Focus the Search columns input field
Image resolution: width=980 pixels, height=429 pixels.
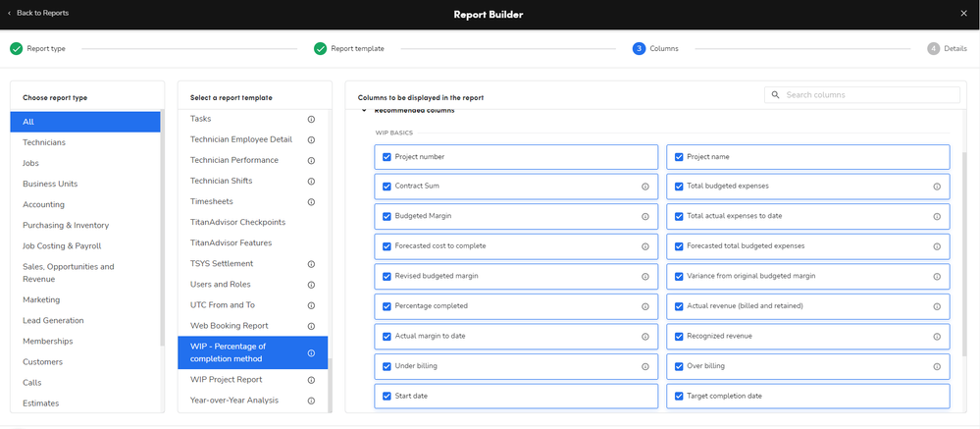(868, 95)
